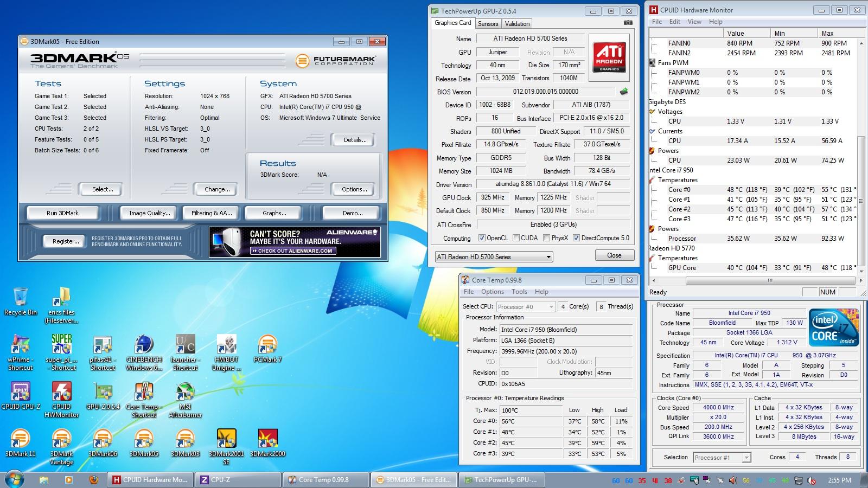The image size is (868, 488).
Task: Toggle CUDA checkbox in GPU-Z
Action: (516, 238)
